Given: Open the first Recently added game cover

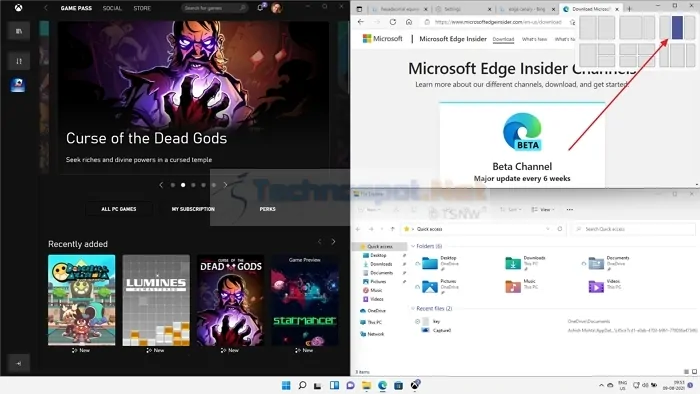Looking at the screenshot, I should point(81,300).
